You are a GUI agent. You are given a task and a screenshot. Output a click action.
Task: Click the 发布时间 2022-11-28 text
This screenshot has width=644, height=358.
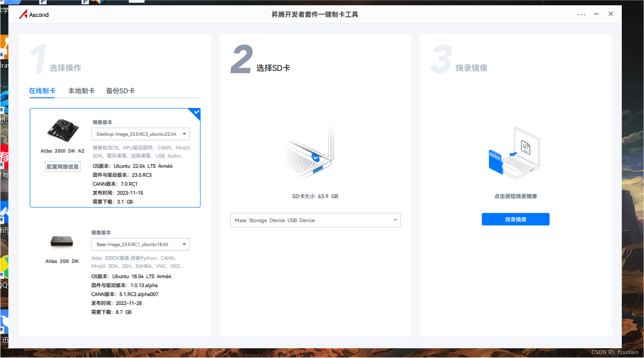[x=117, y=303]
